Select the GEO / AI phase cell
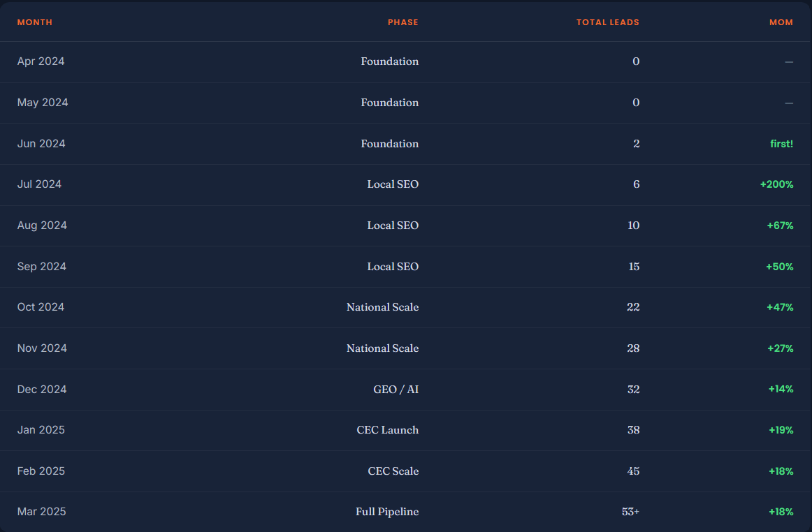The image size is (812, 532). [396, 389]
